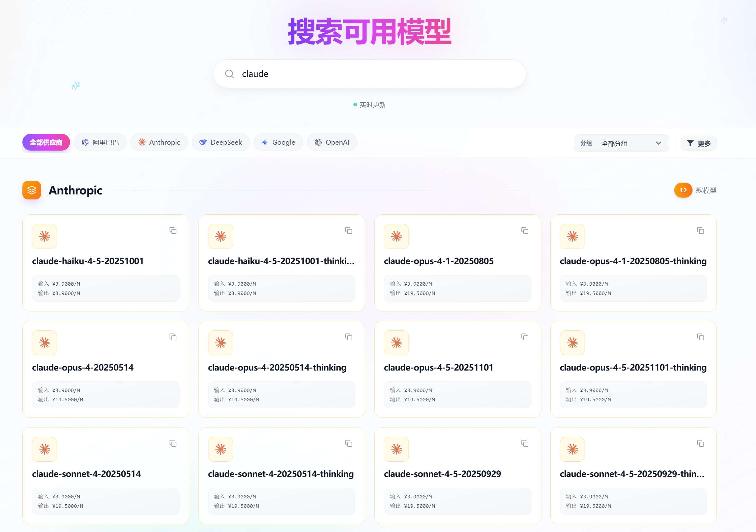Copy claude-opus-4-1-20250805 model name icon
Image resolution: width=756 pixels, height=532 pixels.
(x=525, y=231)
